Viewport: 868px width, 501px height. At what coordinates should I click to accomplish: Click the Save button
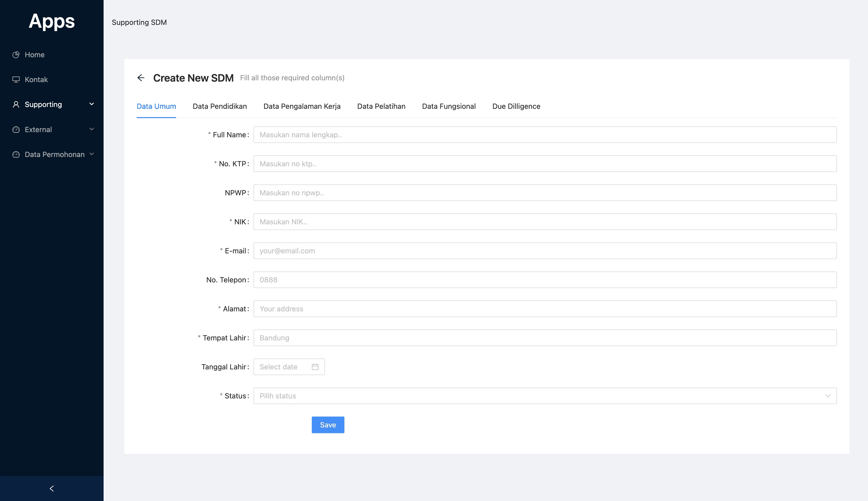click(327, 425)
